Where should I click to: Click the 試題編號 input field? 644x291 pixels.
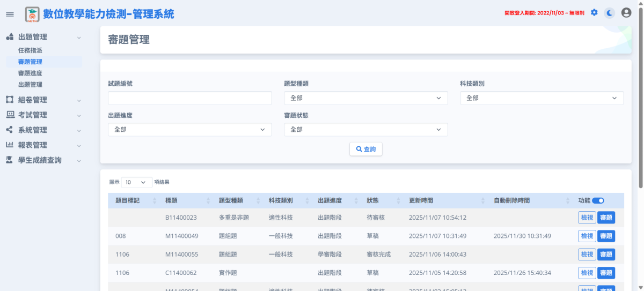190,98
